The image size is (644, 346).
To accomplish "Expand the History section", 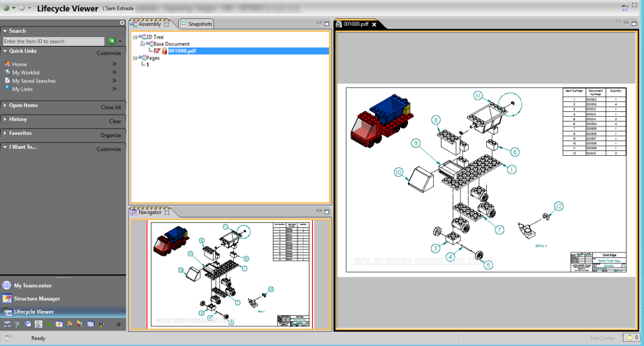I will [x=5, y=119].
